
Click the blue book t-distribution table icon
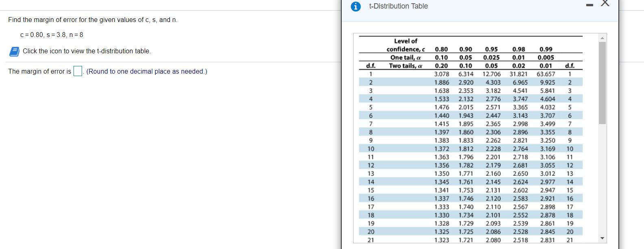14,52
